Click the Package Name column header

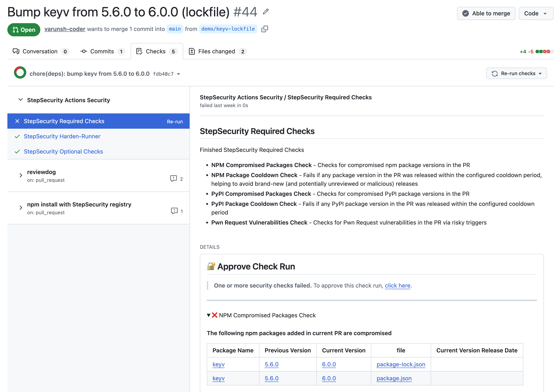click(x=233, y=350)
